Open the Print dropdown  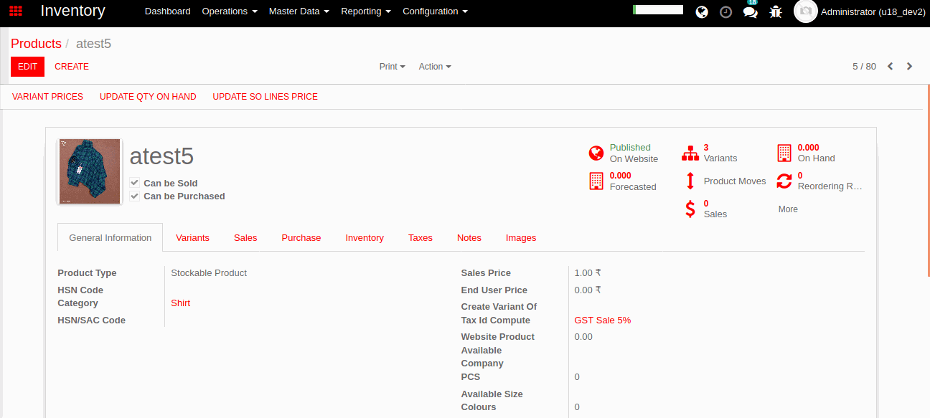coord(391,67)
